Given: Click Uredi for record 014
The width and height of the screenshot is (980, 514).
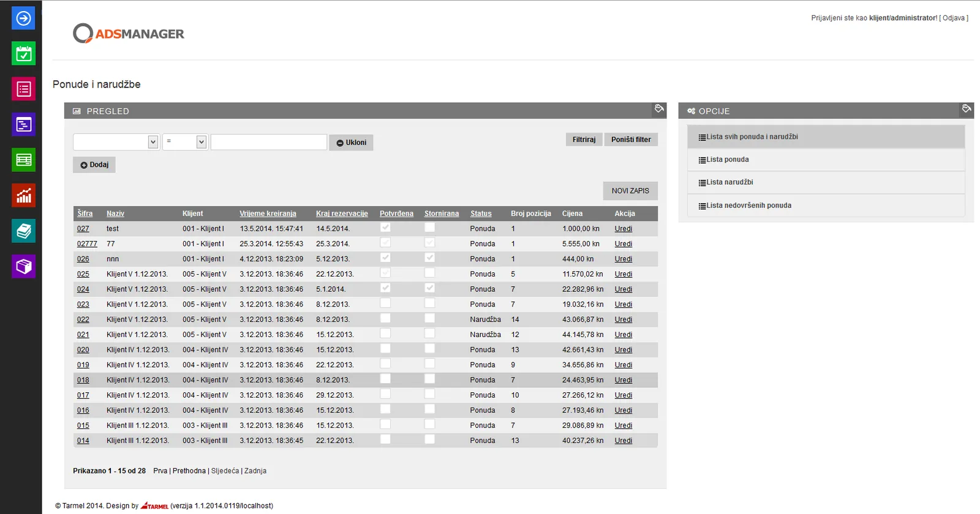Looking at the screenshot, I should [x=624, y=441].
